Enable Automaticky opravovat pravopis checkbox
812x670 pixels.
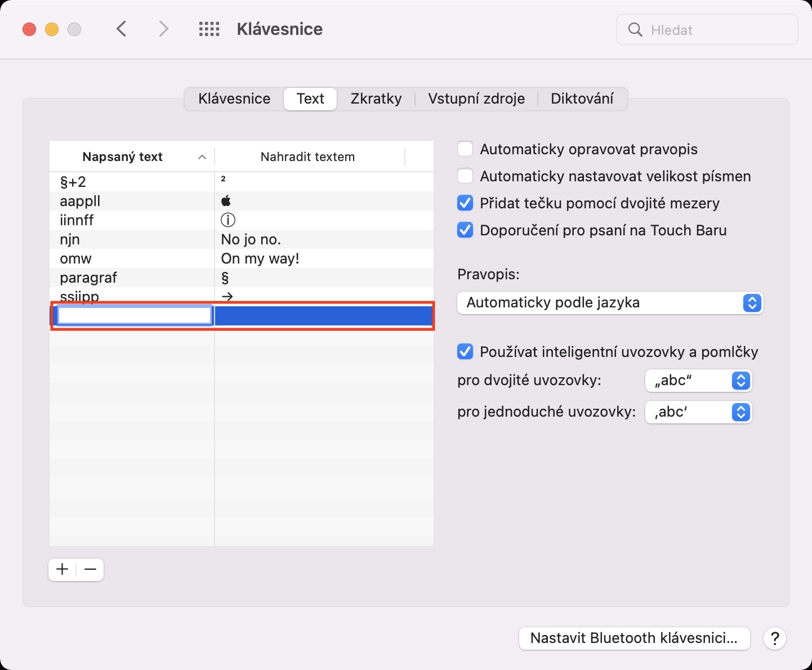[465, 149]
